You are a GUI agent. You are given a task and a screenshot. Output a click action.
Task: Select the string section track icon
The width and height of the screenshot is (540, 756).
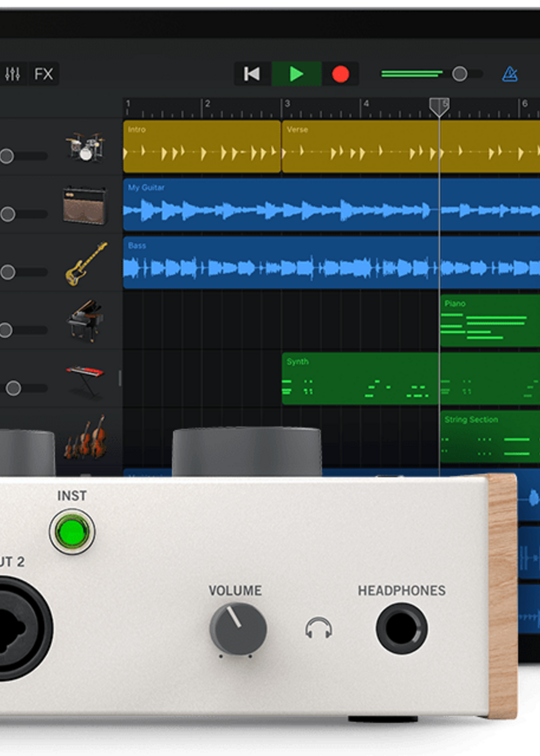click(x=86, y=437)
